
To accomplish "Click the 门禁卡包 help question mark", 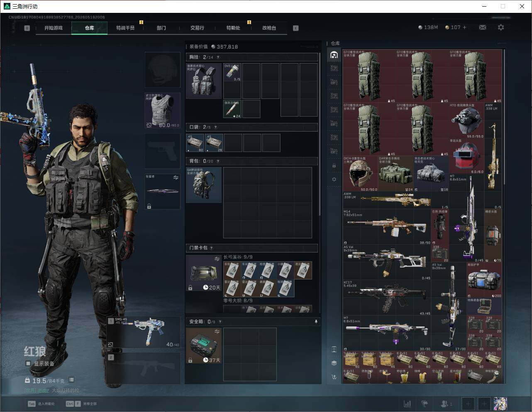I will (x=212, y=248).
